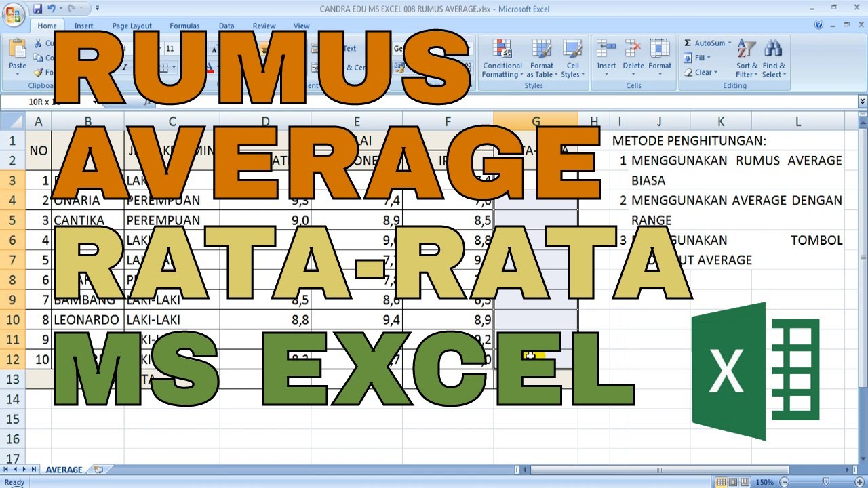Open the Insert ribbon tab
Screen dimensions: 868x488
pos(84,26)
